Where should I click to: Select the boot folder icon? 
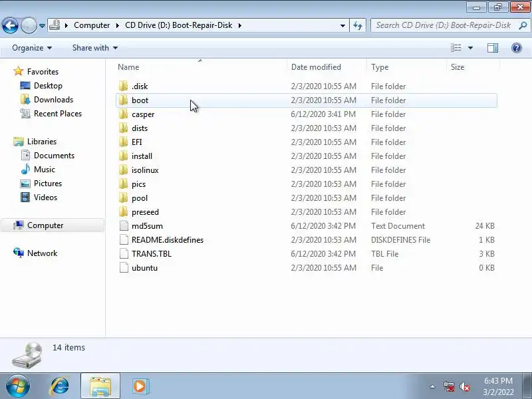tap(124, 100)
